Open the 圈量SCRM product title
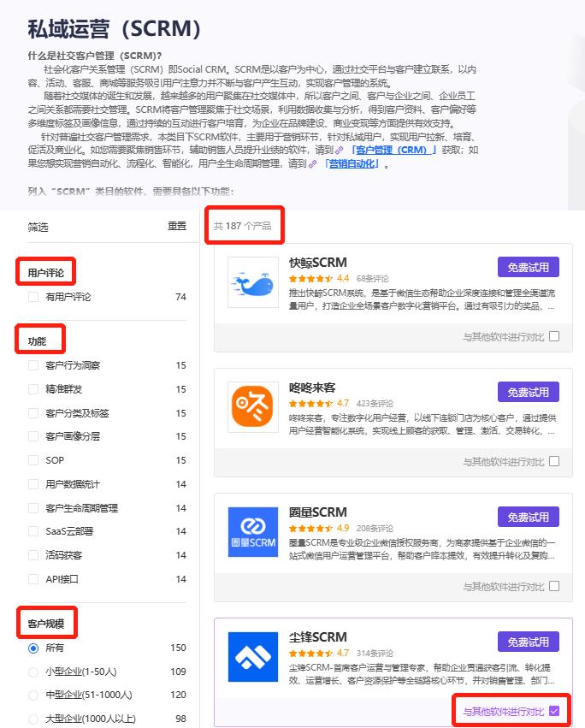 pos(318,512)
